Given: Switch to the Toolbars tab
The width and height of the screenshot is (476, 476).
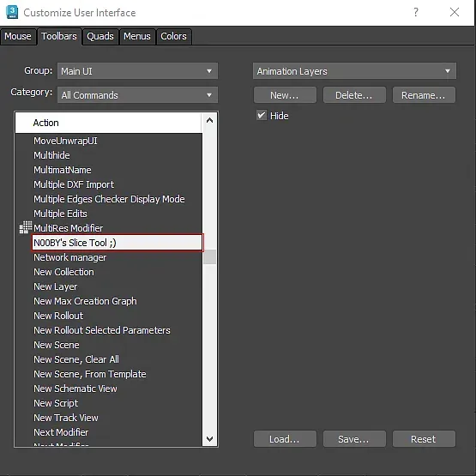Looking at the screenshot, I should tap(59, 36).
